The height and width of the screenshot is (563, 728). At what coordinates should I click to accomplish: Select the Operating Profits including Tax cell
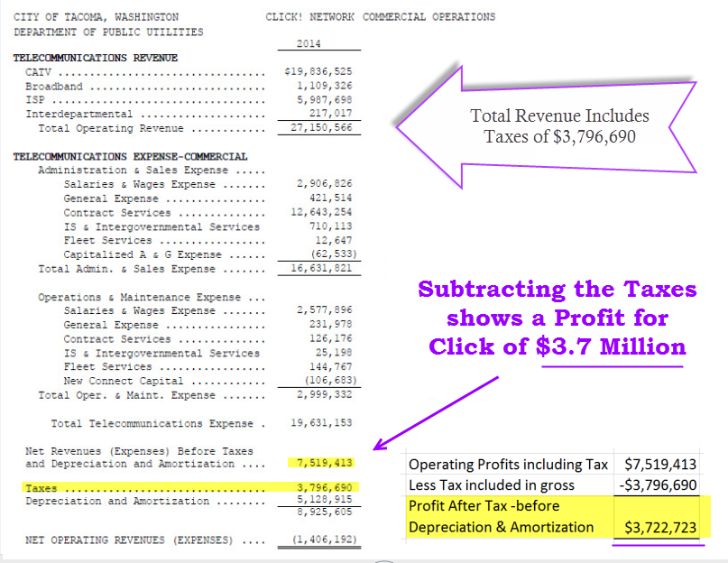[507, 465]
